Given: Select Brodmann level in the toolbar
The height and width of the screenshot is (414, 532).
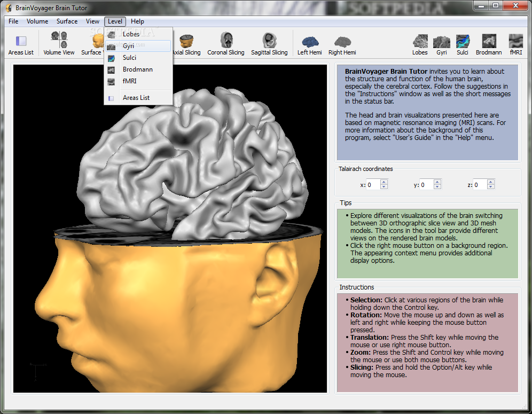Looking at the screenshot, I should pyautogui.click(x=489, y=44).
